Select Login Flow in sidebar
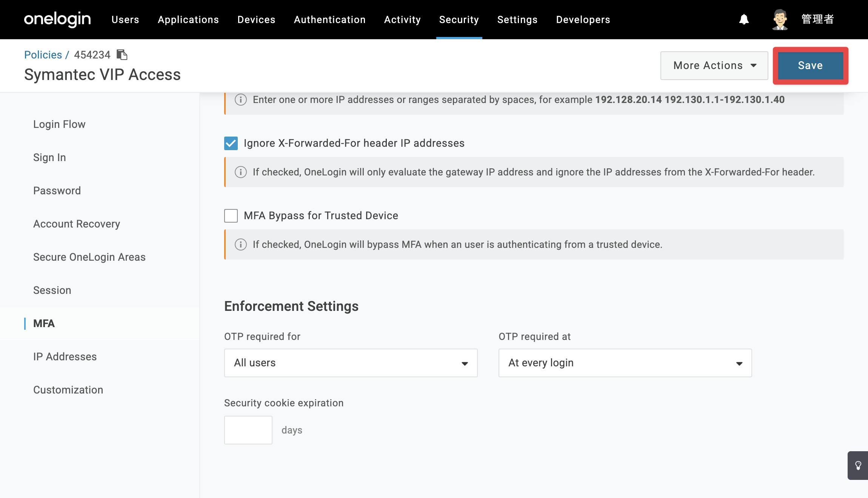The height and width of the screenshot is (498, 868). coord(59,124)
